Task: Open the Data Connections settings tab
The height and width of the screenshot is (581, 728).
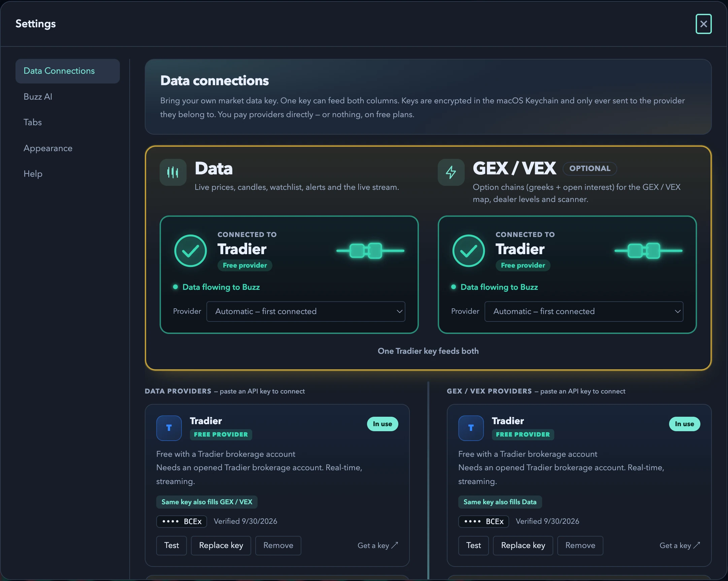Action: coord(68,71)
